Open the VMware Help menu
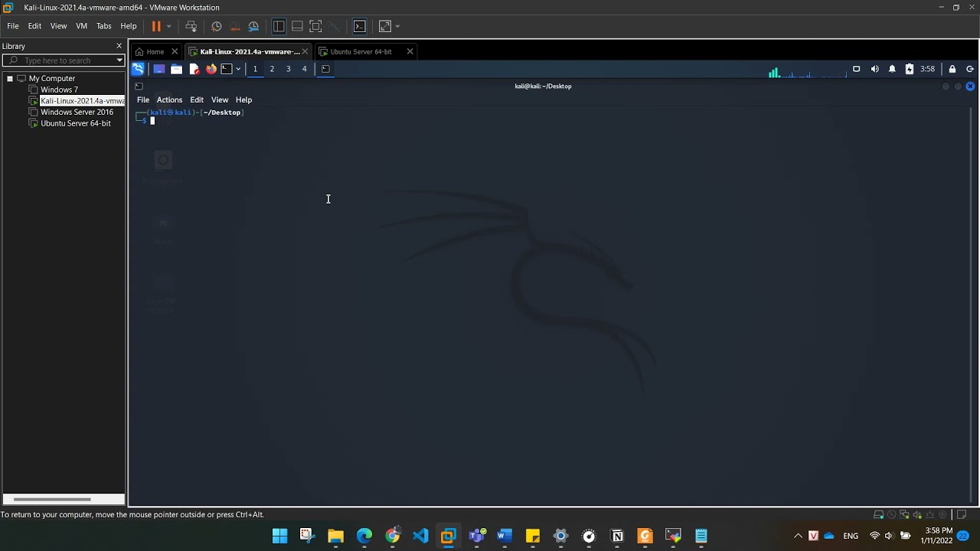Image resolution: width=980 pixels, height=551 pixels. coord(129,26)
